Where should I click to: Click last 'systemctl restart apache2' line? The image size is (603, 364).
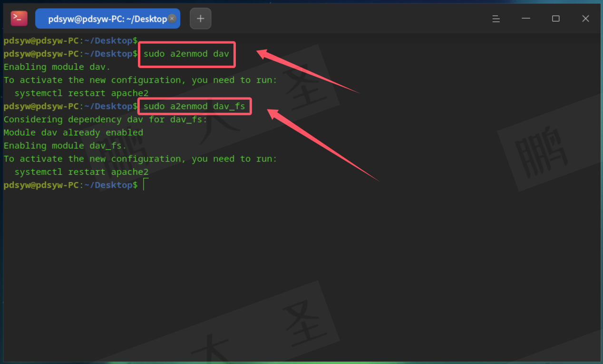tap(81, 172)
